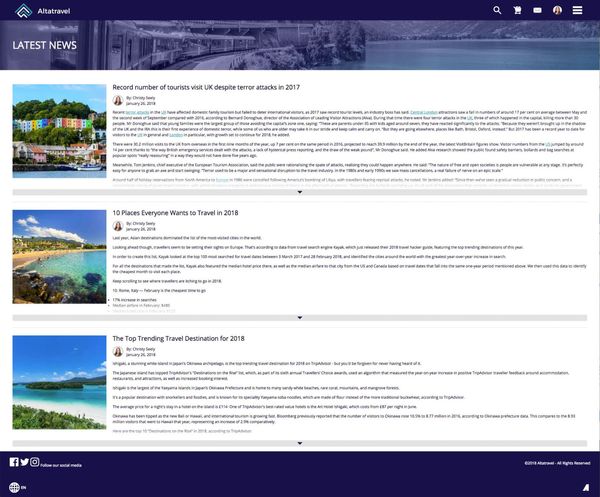Screen dimensions: 600x497
Task: Expand the UK tourists article
Action: (x=300, y=192)
